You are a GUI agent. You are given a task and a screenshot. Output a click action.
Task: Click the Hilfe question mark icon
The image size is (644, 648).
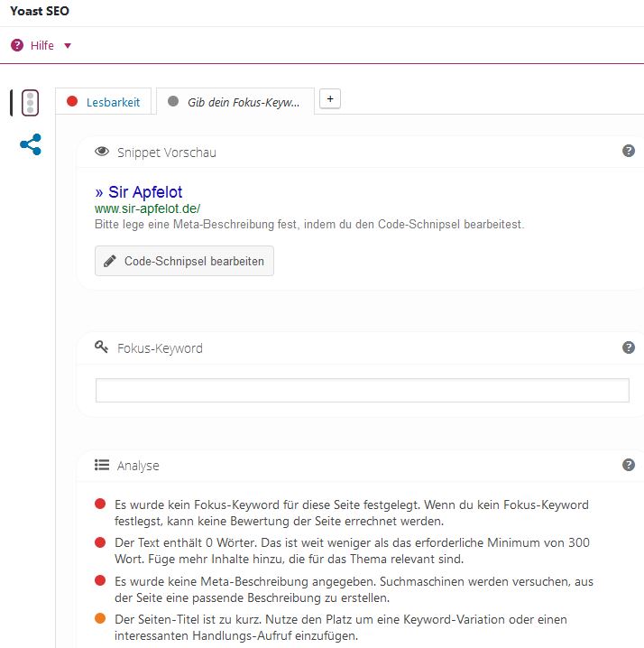[x=17, y=45]
